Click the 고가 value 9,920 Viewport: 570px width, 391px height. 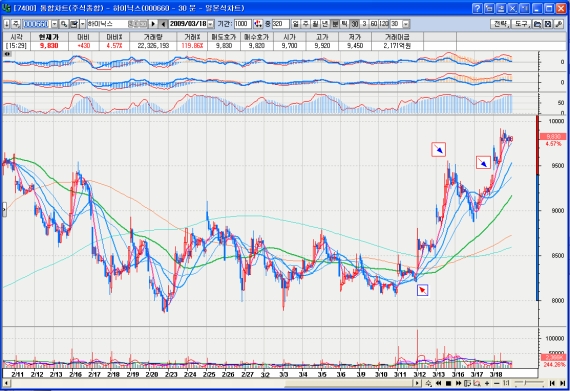[x=322, y=46]
